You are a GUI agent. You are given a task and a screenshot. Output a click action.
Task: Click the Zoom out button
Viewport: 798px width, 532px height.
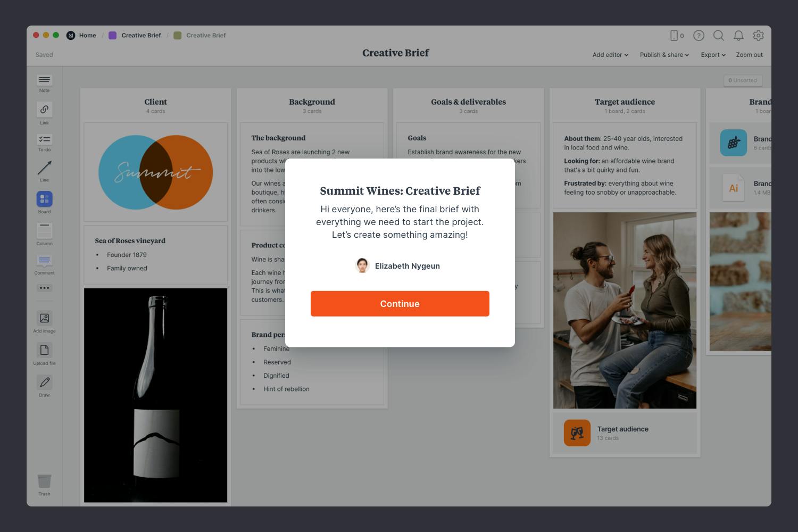[749, 55]
